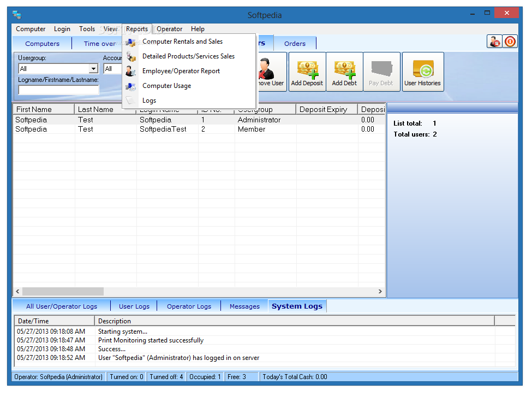This screenshot has height=396, width=532.
Task: Click the Operator status bar entry
Action: [58, 377]
